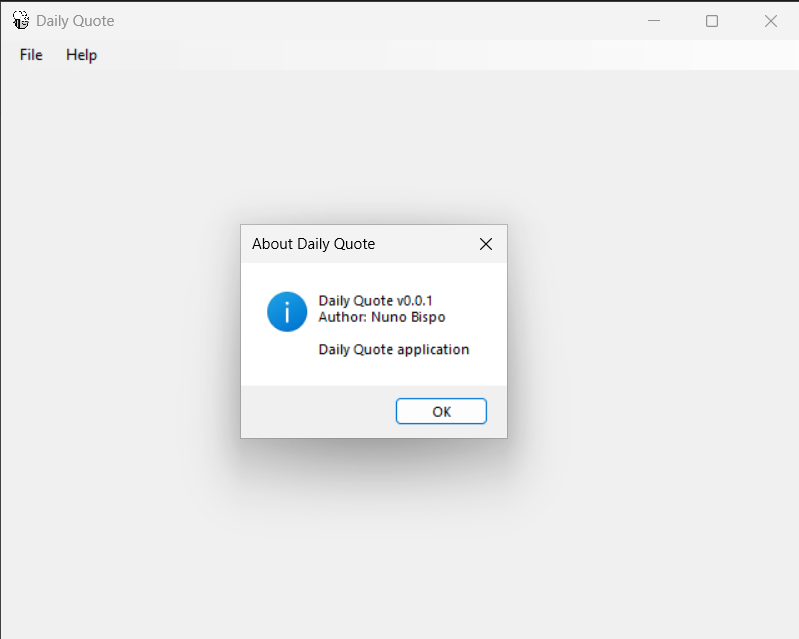
Task: Close the Daily Quote main window
Action: coord(770,21)
